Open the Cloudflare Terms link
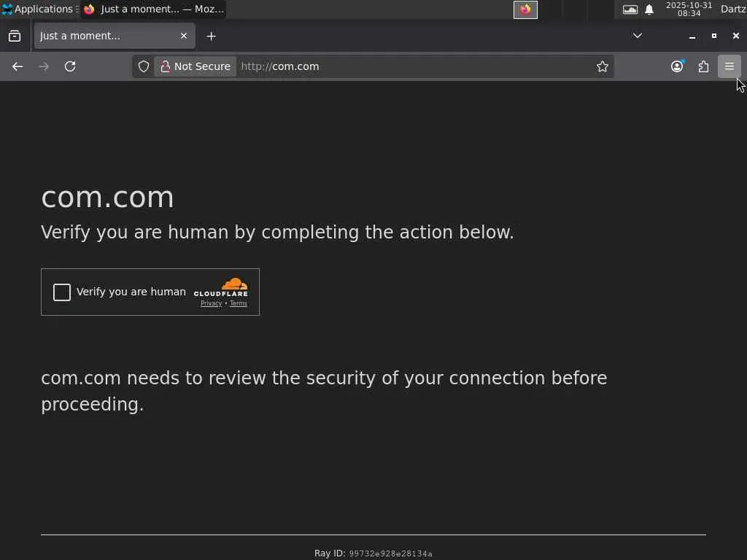This screenshot has width=747, height=560. click(239, 304)
